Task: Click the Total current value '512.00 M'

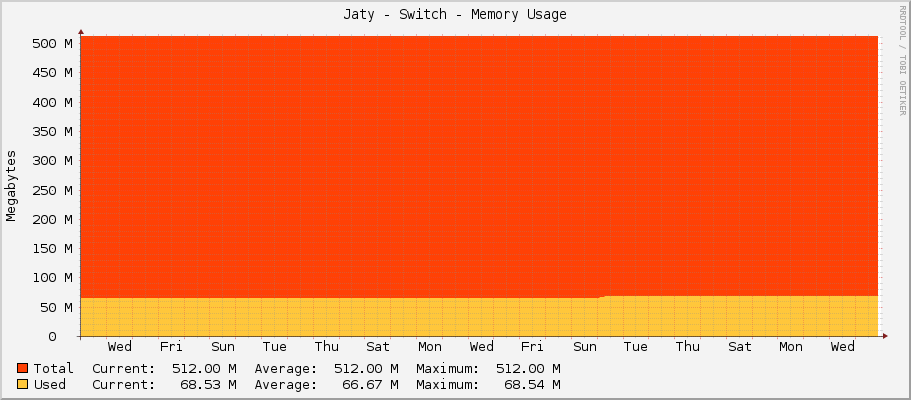Action: point(204,368)
